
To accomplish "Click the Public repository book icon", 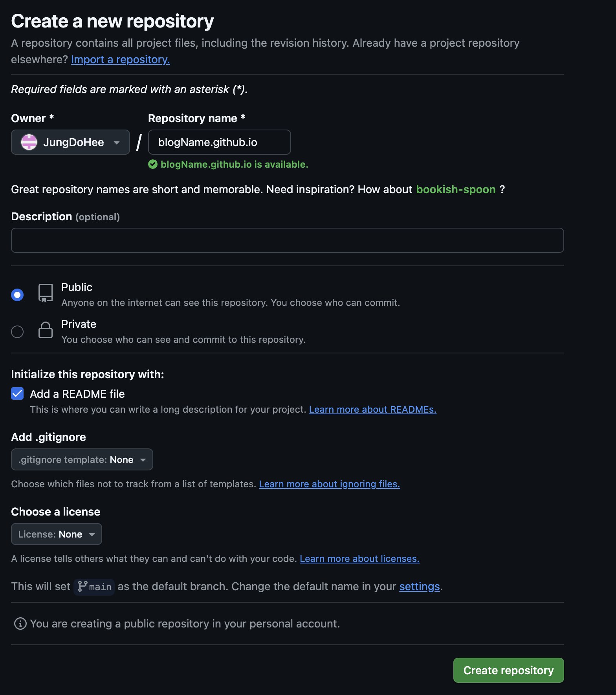I will pyautogui.click(x=46, y=293).
